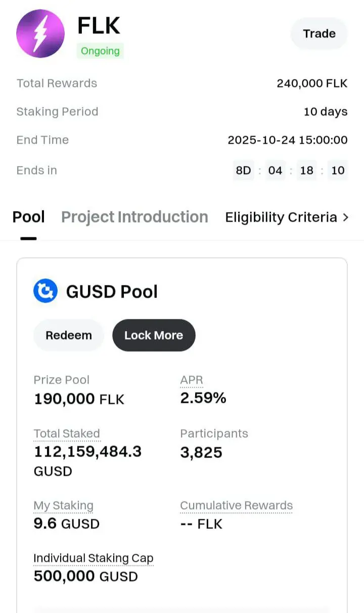Expand more tabs with the right chevron

346,217
